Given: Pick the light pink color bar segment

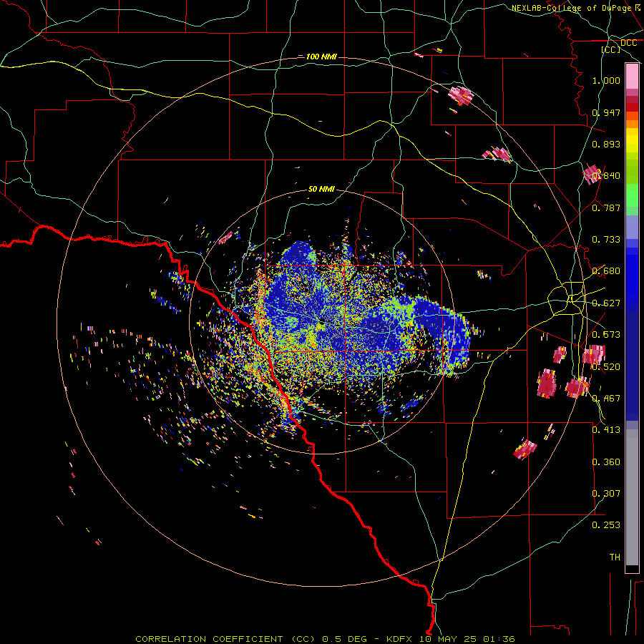Looking at the screenshot, I should (632, 77).
